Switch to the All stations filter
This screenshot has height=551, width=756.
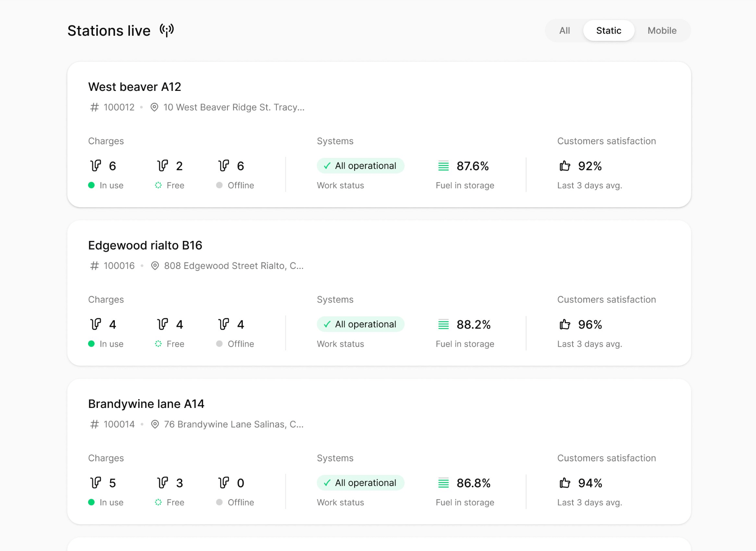coord(564,30)
